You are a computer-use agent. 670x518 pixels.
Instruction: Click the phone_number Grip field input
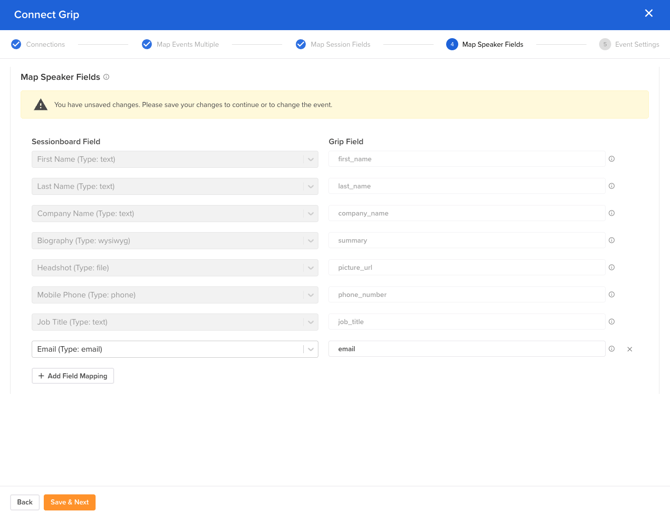467,294
